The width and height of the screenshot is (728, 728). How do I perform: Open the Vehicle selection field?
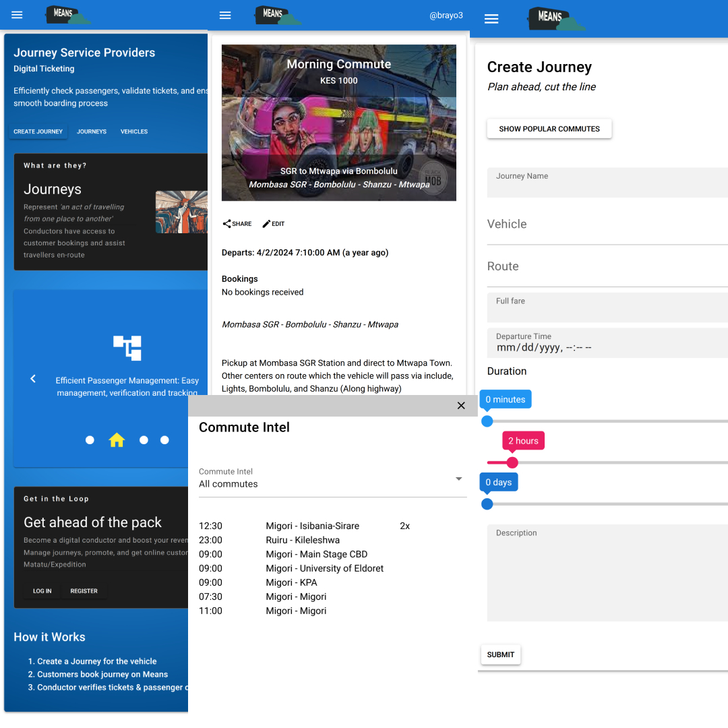[607, 224]
